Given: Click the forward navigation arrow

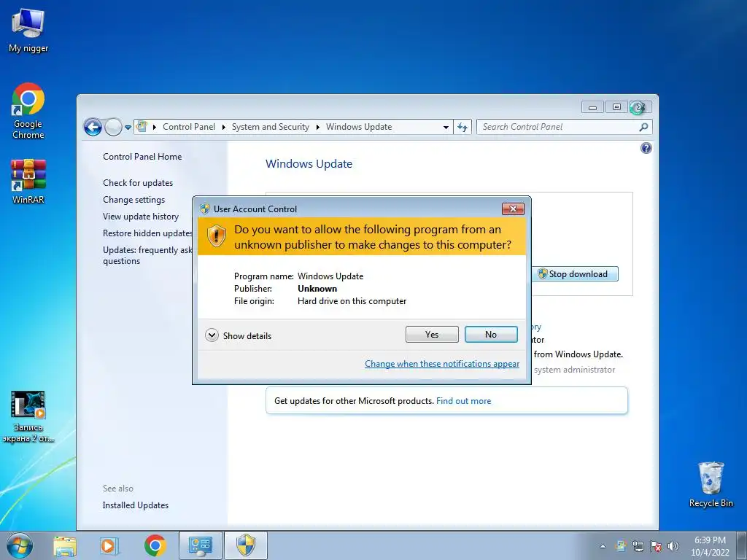Looking at the screenshot, I should (x=113, y=127).
